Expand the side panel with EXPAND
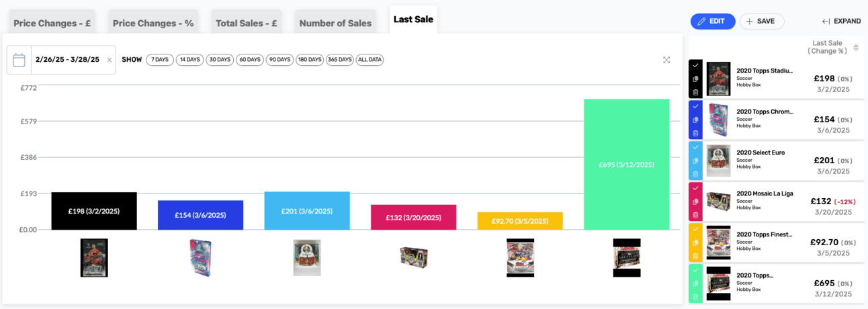Viewport: 868px width, 309px height. click(841, 21)
